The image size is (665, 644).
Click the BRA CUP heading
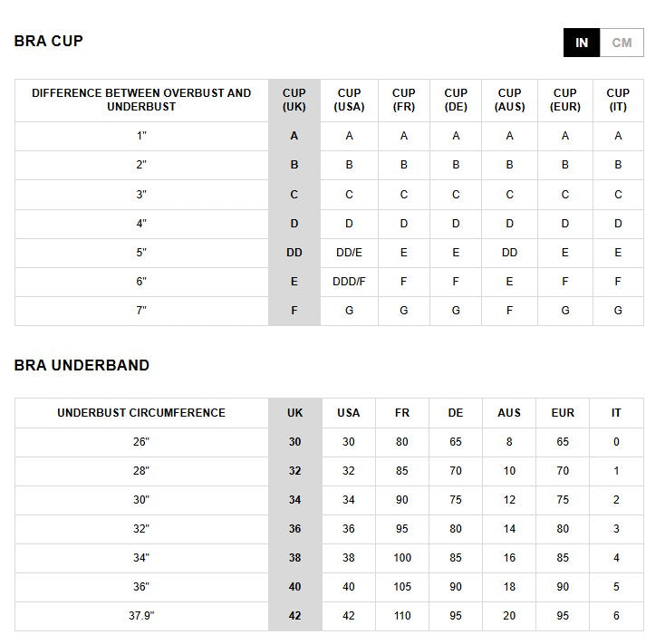click(48, 41)
